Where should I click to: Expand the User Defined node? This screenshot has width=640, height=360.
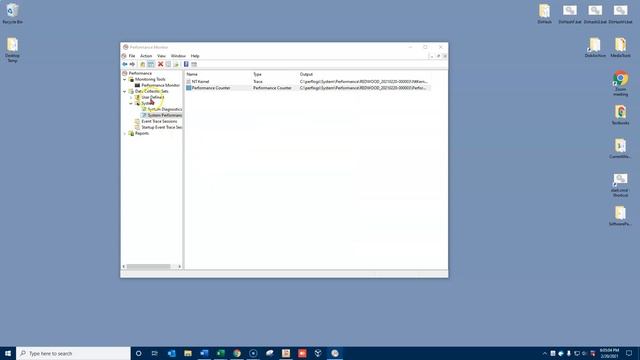(131, 98)
